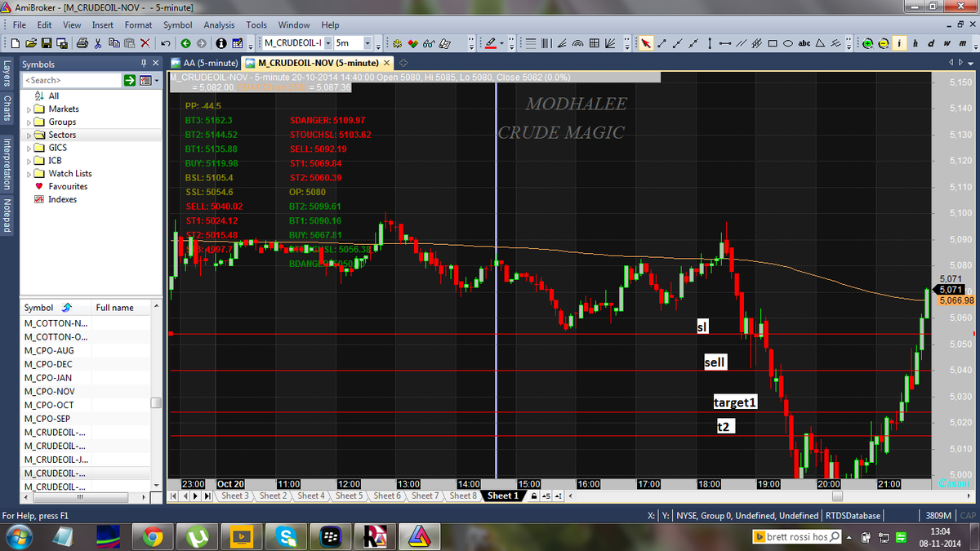This screenshot has width=980, height=551.
Task: Switch to weekly 'w' interval
Action: coord(947,43)
